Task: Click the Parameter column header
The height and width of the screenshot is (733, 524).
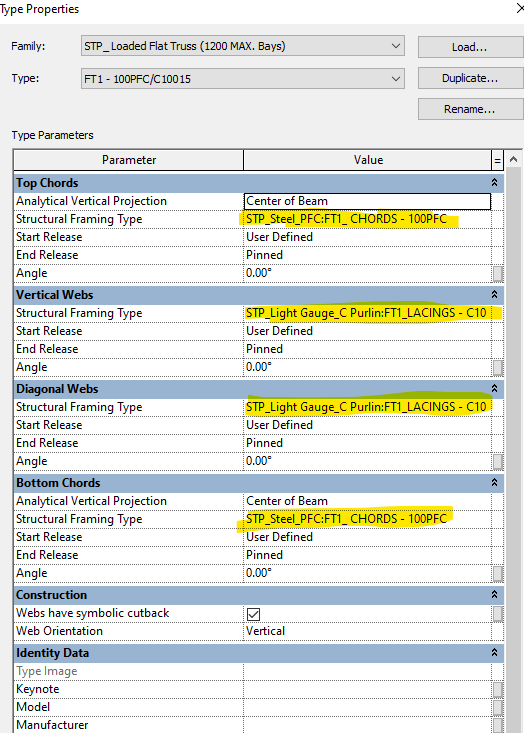Action: [129, 160]
